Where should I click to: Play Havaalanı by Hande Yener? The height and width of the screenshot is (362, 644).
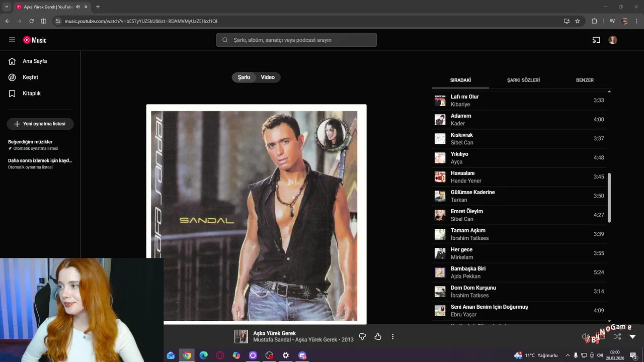pyautogui.click(x=519, y=177)
